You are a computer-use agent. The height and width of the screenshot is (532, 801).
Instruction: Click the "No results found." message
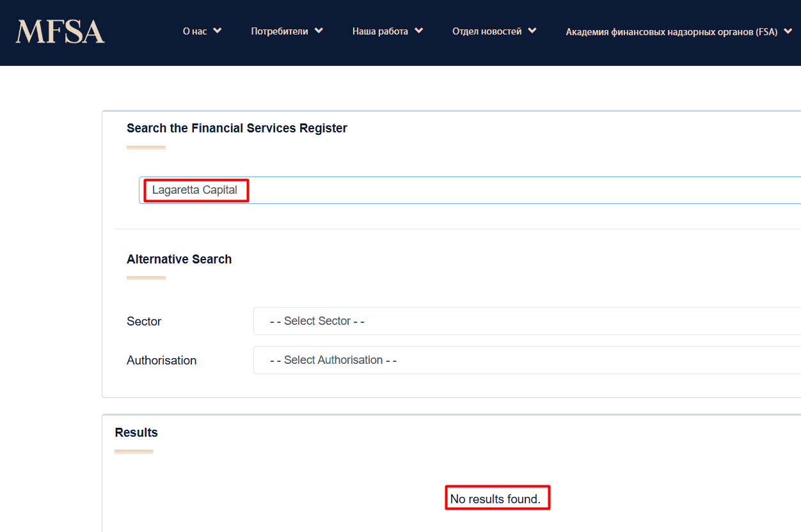(x=495, y=499)
